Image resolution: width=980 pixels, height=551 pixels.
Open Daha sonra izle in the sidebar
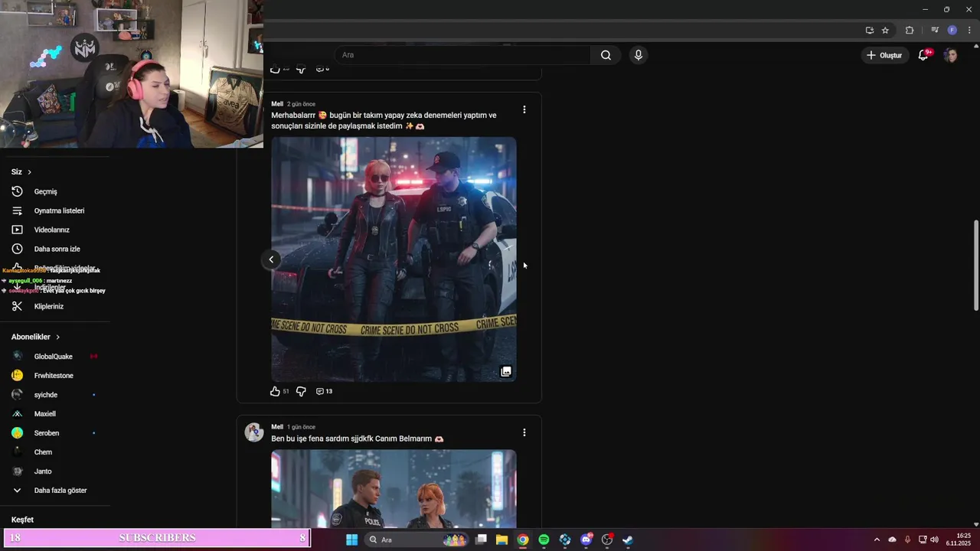coord(55,249)
